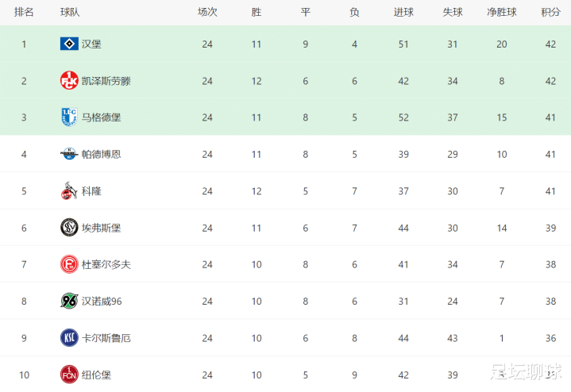The height and width of the screenshot is (392, 571).
Task: Sort by 净胜球 column header
Action: point(501,13)
